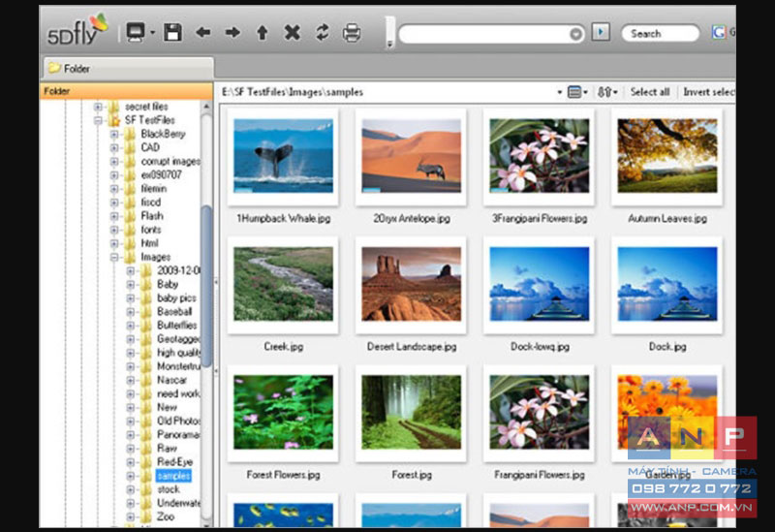Select the Old Photos folder
The height and width of the screenshot is (532, 775).
click(x=178, y=421)
